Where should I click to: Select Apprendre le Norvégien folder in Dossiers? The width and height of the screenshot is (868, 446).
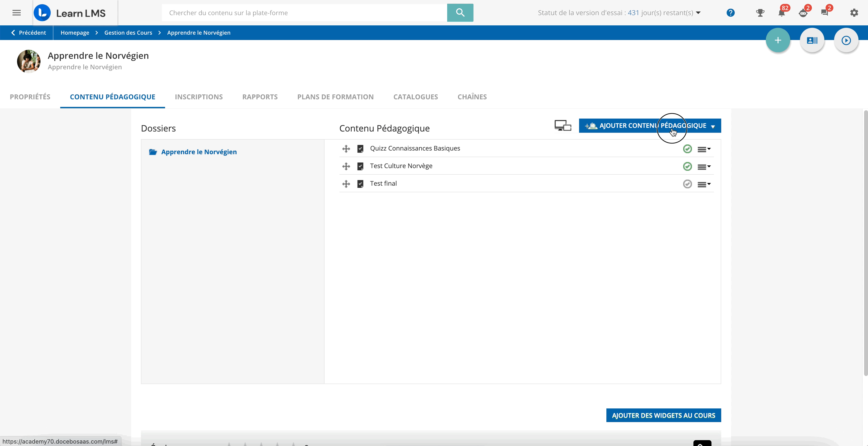199,152
